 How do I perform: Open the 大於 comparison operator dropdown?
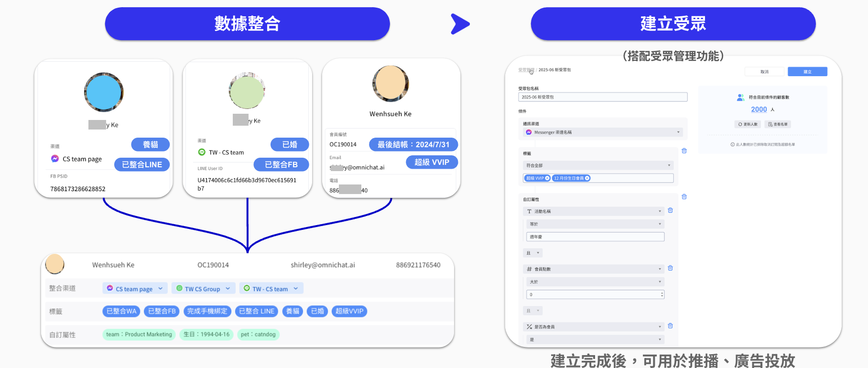tap(595, 282)
